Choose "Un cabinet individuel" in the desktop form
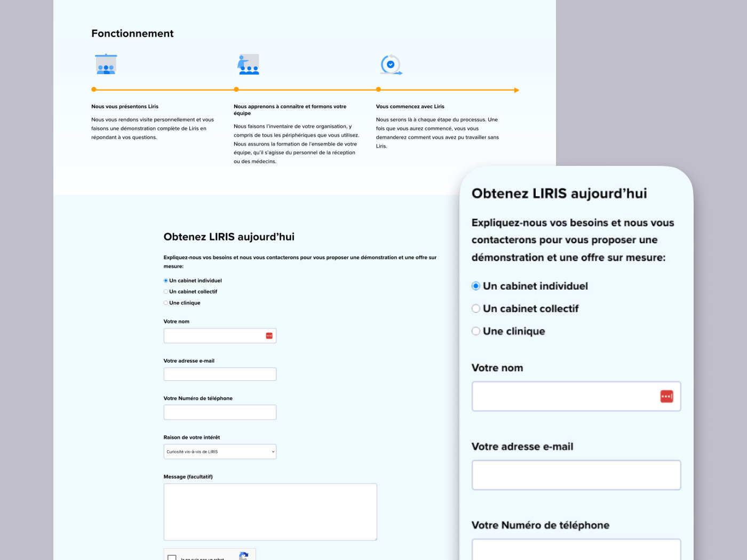747x560 pixels. [166, 281]
